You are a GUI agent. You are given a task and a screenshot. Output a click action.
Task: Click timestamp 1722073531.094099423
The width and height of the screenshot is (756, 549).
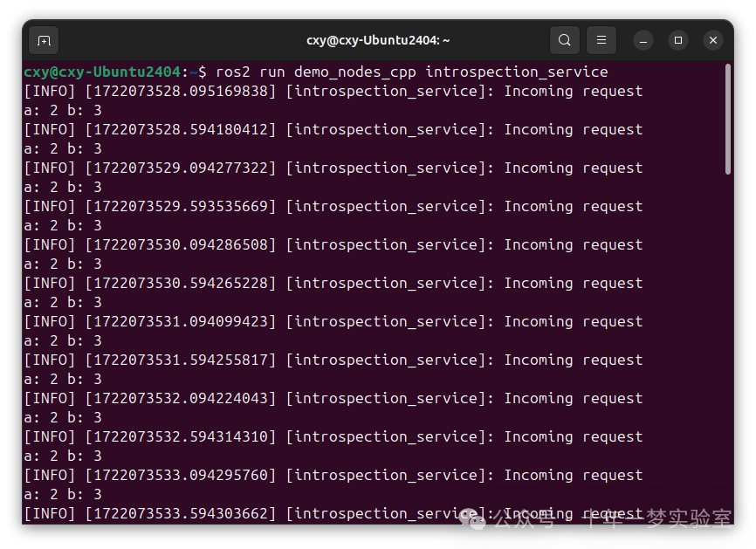click(x=181, y=322)
